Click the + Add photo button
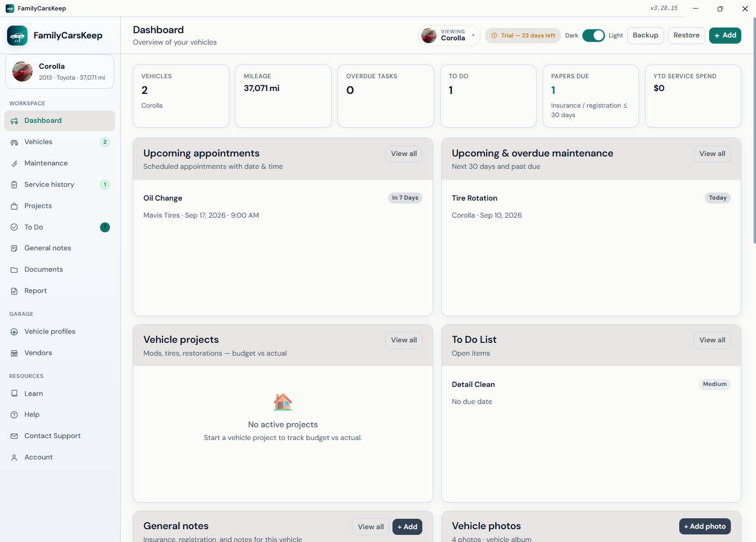This screenshot has width=756, height=542. click(705, 526)
